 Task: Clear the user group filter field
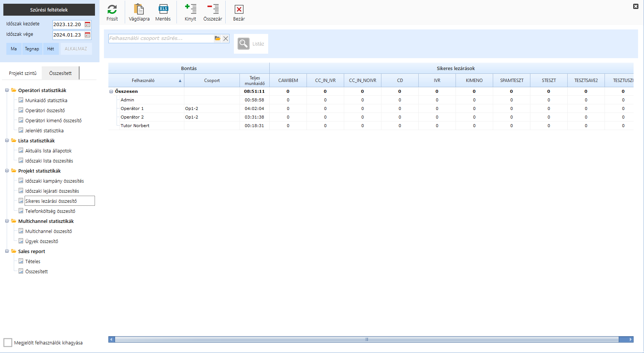pos(226,38)
